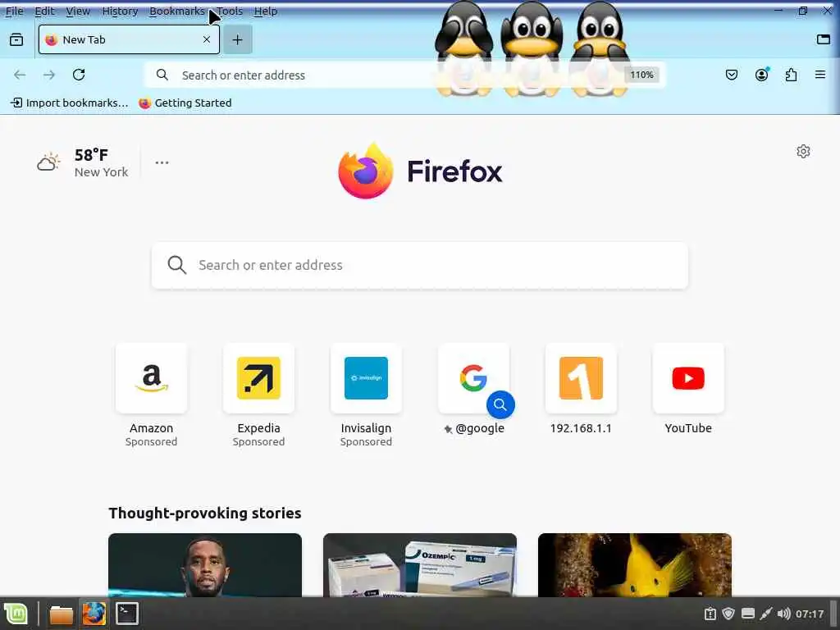Open the Firefox account icon

[x=761, y=75]
